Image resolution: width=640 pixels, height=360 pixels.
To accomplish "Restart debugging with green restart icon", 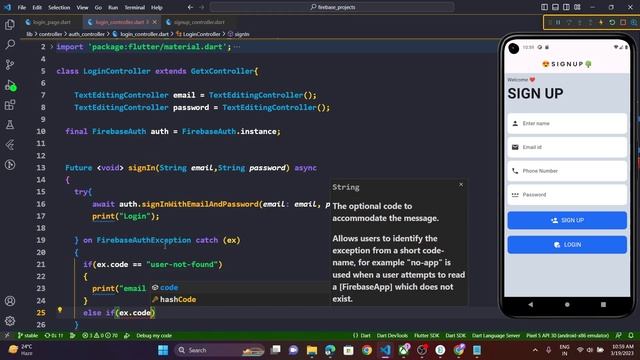I will click(612, 22).
